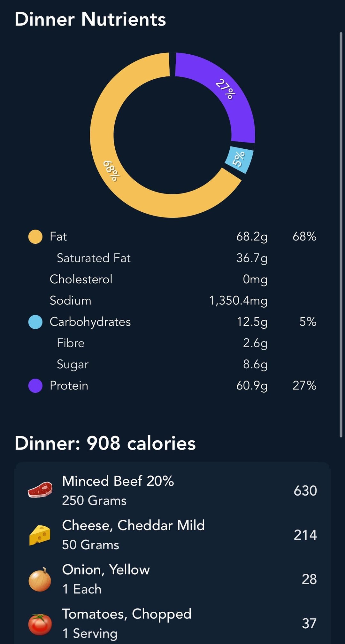The width and height of the screenshot is (345, 644).
Task: Select the 5% carbohydrates donut segment
Action: (239, 159)
